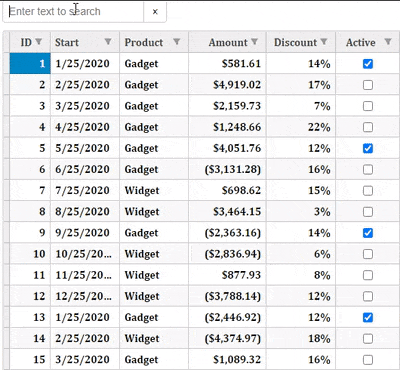Open the Discount column filter icon
The width and height of the screenshot is (400, 370).
(x=324, y=41)
